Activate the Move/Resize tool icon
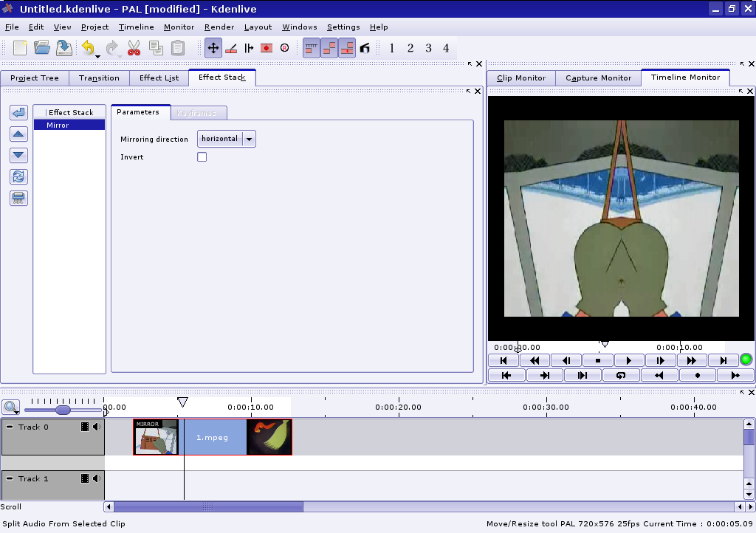Image resolution: width=756 pixels, height=533 pixels. click(213, 48)
